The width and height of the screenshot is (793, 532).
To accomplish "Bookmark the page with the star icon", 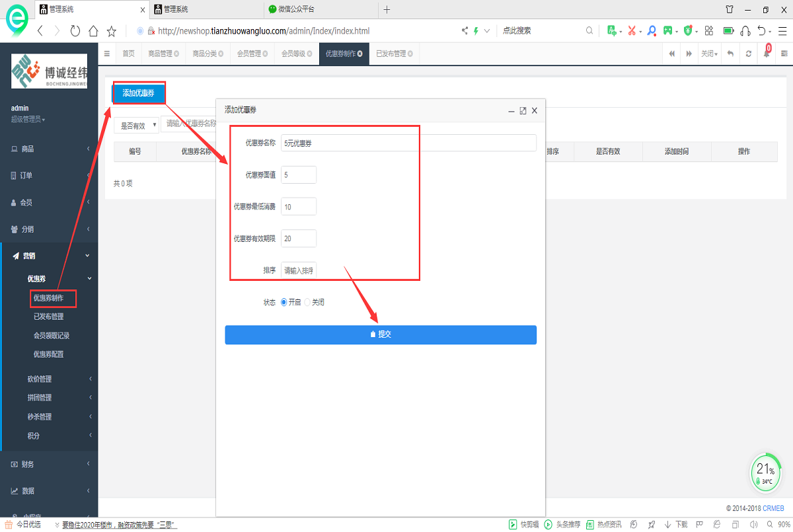I will coord(112,31).
